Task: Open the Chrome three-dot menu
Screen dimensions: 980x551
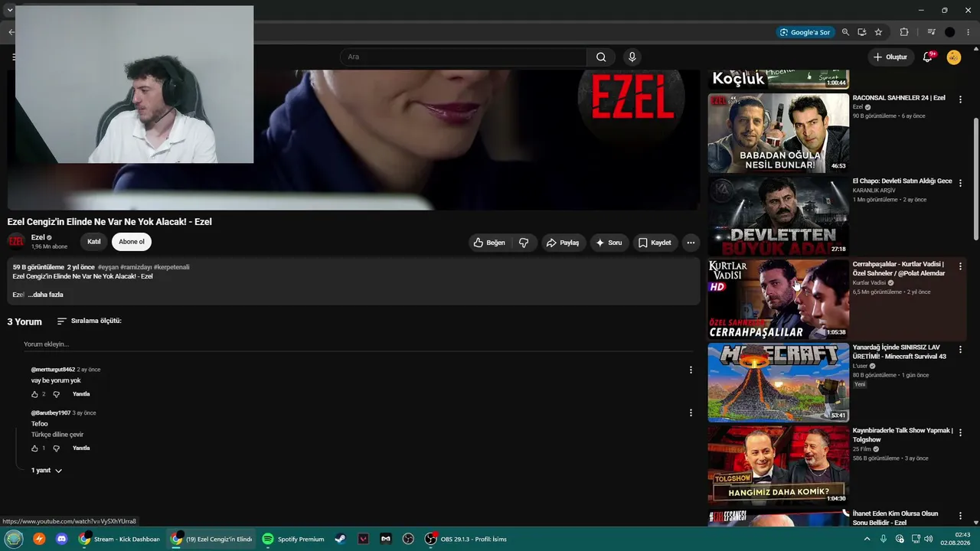Action: [969, 32]
